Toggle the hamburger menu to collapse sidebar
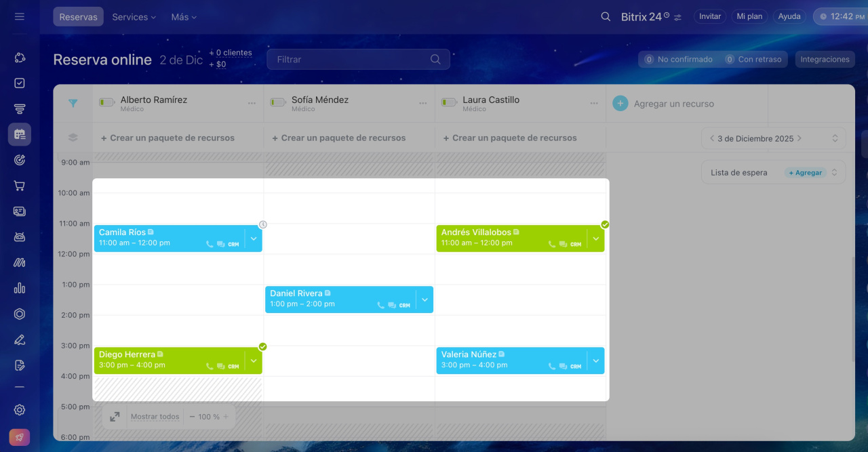Viewport: 868px width, 452px height. [x=20, y=17]
